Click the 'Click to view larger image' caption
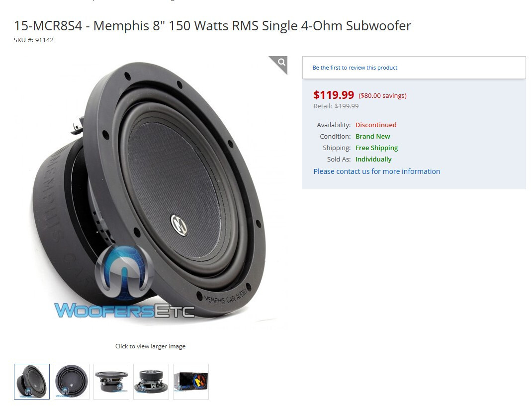Screen dimensions: 532x406 click(150, 346)
